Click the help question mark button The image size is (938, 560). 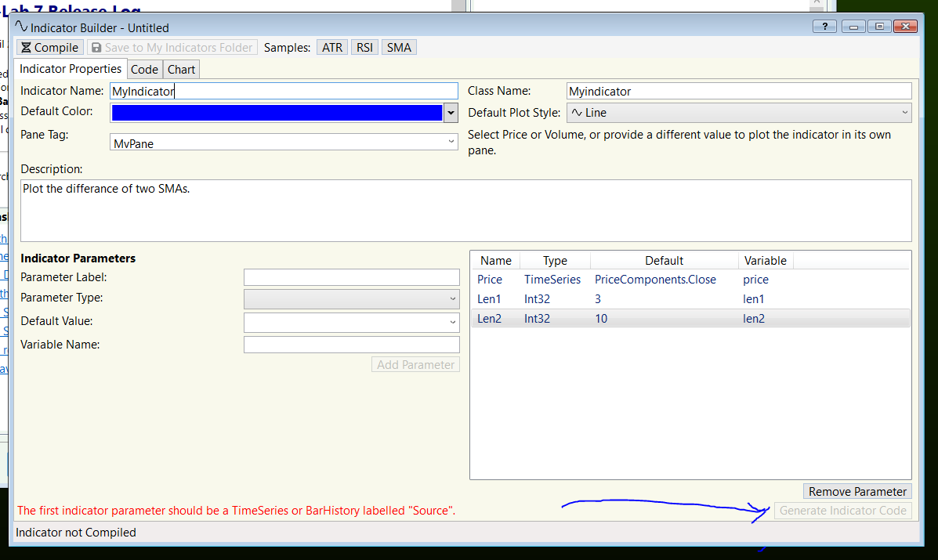tap(824, 27)
